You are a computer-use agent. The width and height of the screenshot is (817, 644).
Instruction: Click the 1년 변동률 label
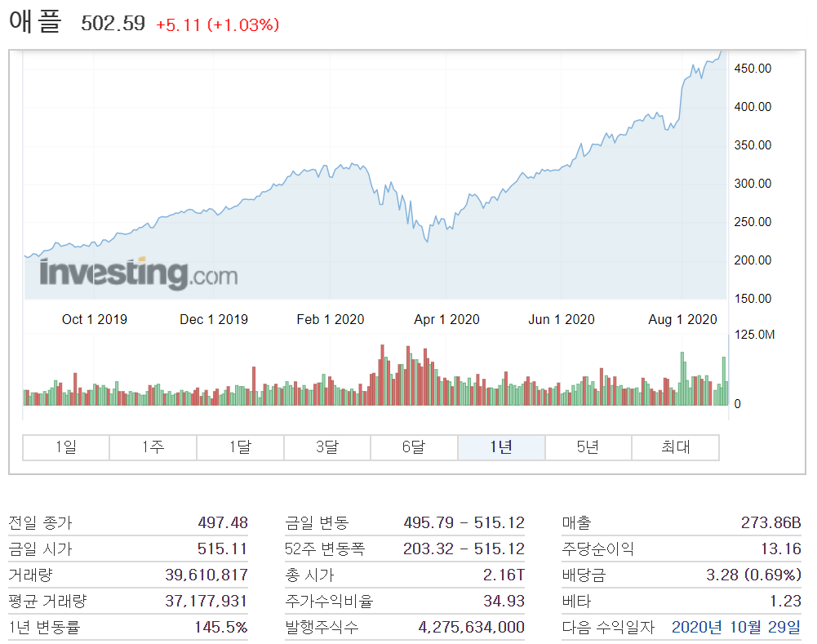pos(44,627)
